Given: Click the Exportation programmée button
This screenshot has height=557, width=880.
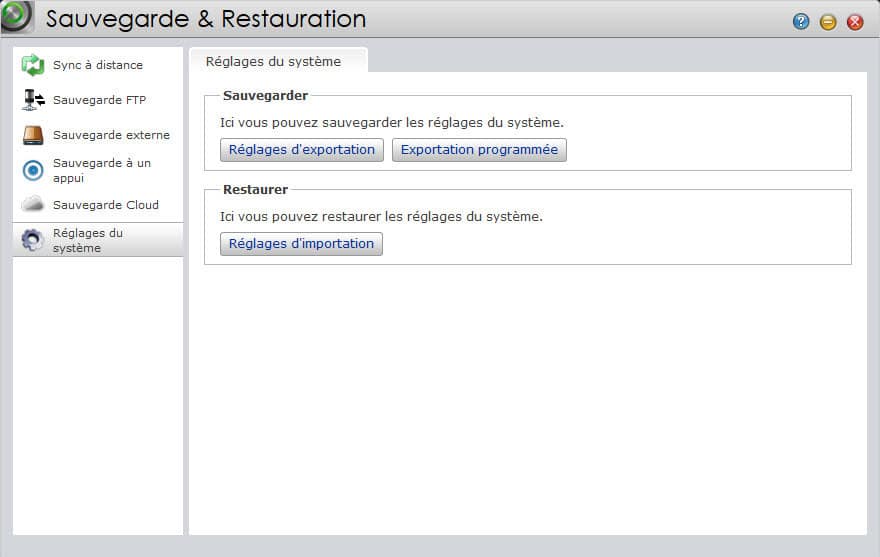Looking at the screenshot, I should coord(479,150).
